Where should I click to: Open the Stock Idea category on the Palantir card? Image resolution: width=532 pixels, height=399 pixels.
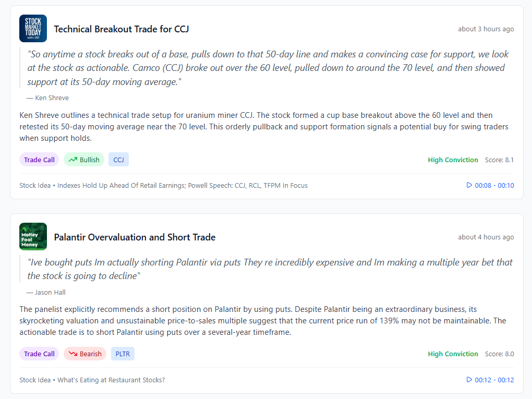coord(34,380)
